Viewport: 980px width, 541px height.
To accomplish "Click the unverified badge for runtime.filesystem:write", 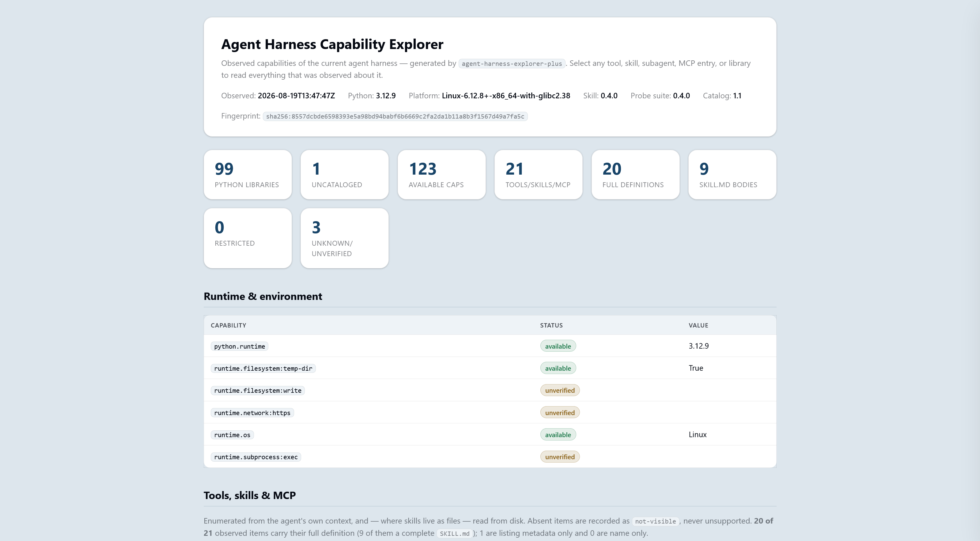I will click(x=560, y=390).
